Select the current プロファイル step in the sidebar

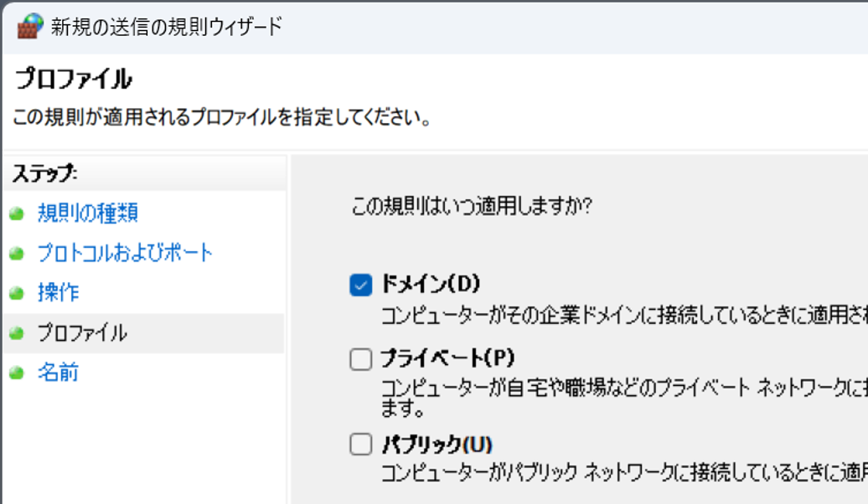pyautogui.click(x=82, y=333)
